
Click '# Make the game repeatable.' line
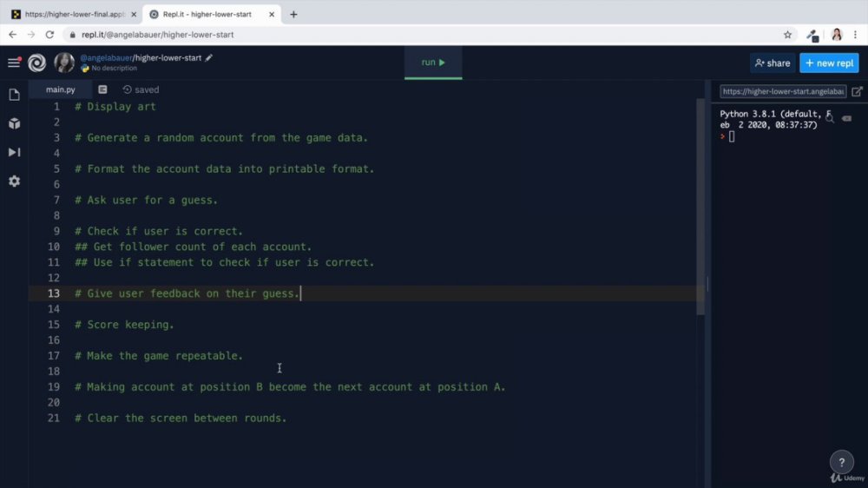pyautogui.click(x=159, y=356)
